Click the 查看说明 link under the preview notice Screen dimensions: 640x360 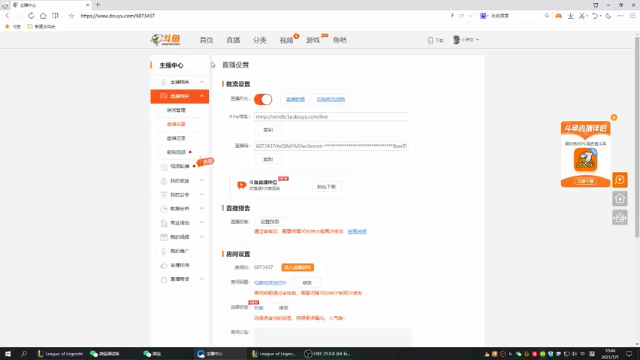pos(357,231)
